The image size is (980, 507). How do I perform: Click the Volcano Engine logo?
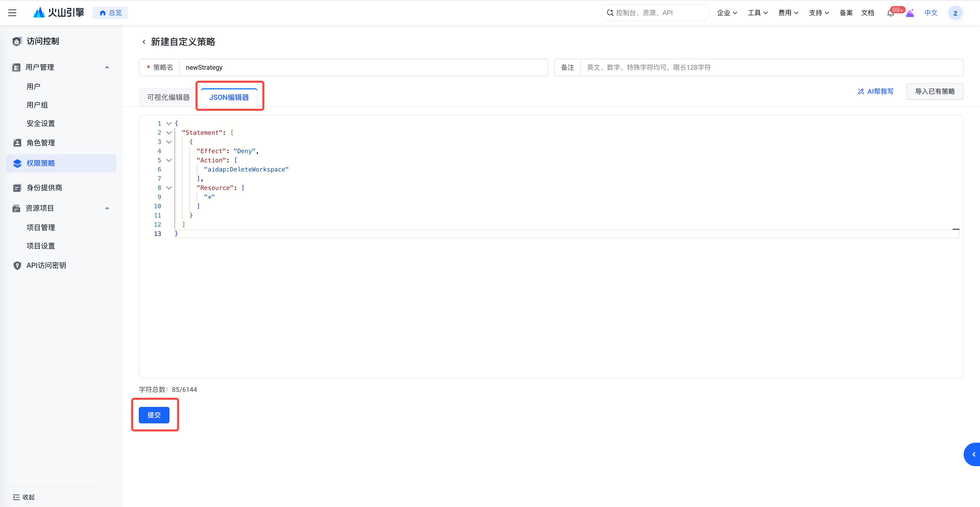pos(59,13)
